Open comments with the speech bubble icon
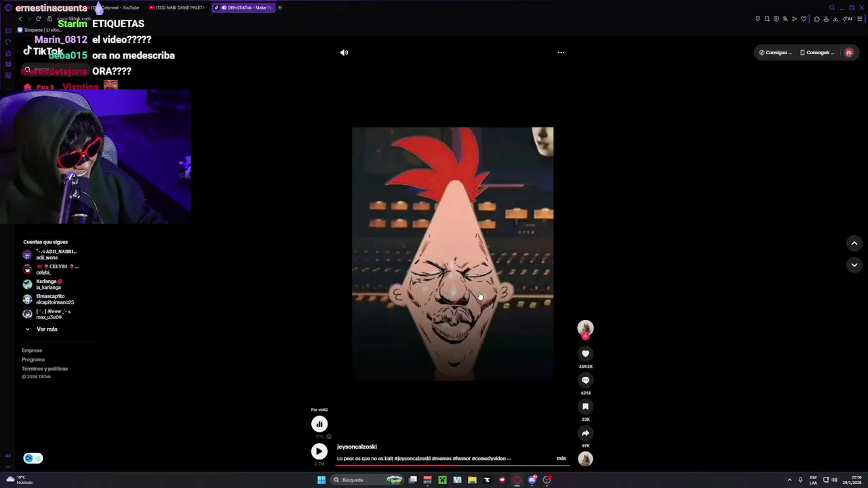 (585, 380)
